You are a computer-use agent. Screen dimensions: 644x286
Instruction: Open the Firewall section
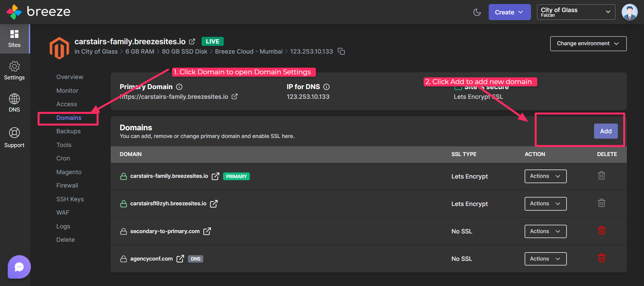click(x=67, y=186)
